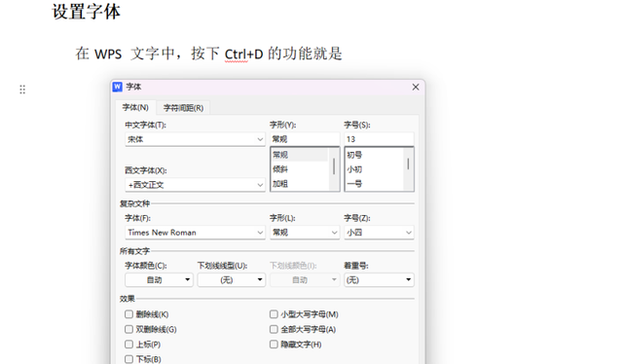Click the paragraph drag handle dots icon
The width and height of the screenshot is (623, 364).
coord(22,90)
